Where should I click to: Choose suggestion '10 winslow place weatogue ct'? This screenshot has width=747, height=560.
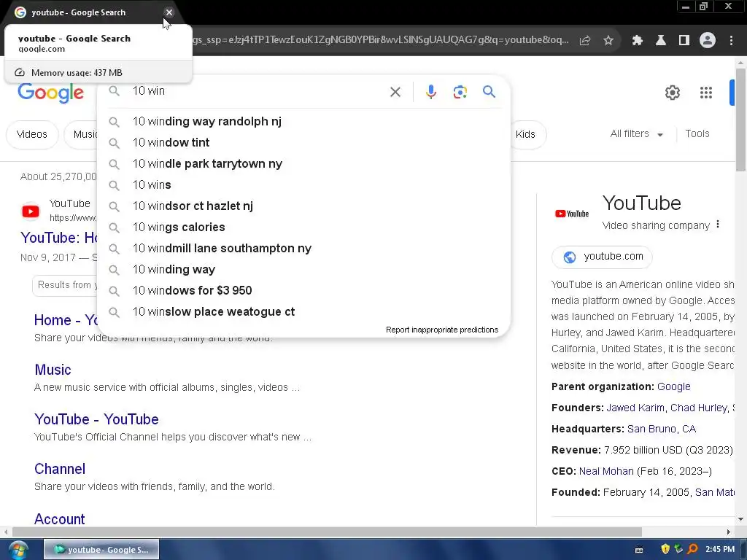(x=303, y=312)
